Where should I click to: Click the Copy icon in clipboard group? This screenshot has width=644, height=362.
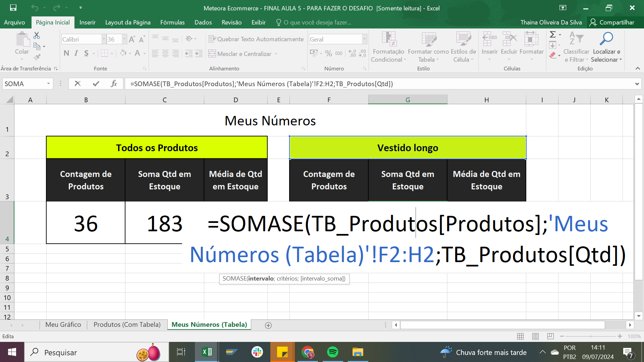(x=37, y=46)
